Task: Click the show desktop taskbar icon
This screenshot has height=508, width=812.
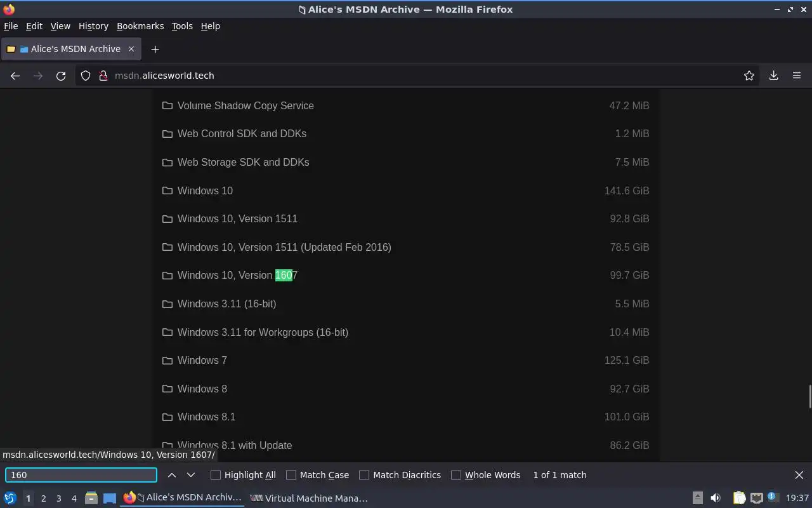Action: 110,498
